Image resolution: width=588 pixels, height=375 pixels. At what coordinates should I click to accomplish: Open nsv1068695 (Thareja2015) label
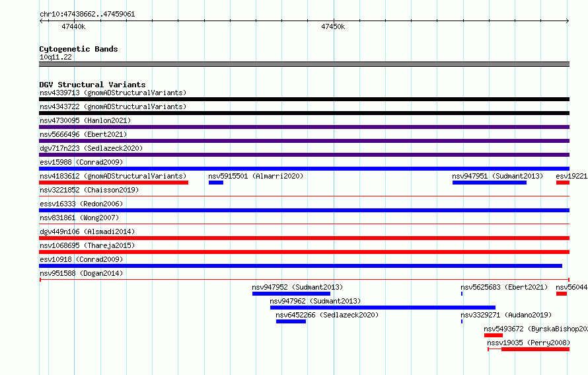pyautogui.click(x=87, y=245)
